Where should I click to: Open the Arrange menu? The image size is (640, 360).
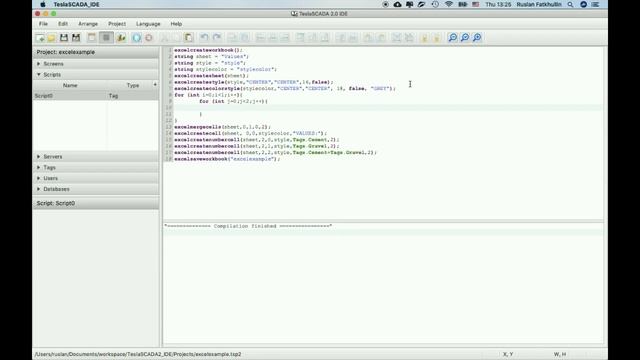[88, 24]
